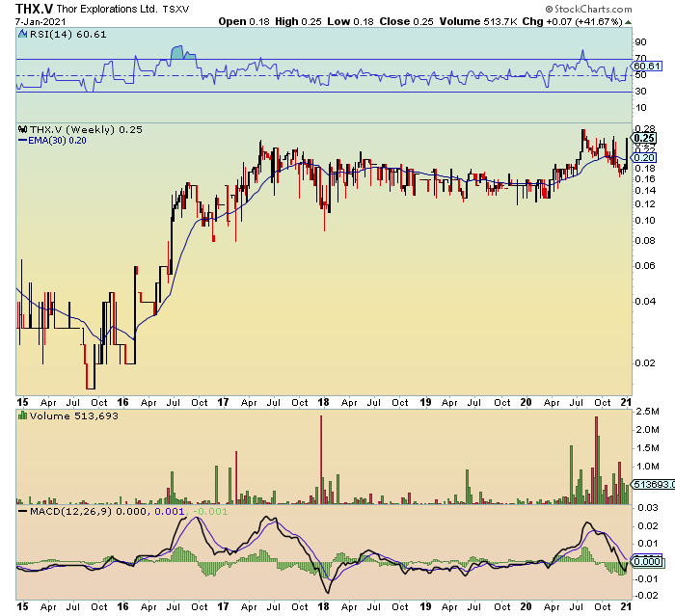Screen dimensions: 675x616
Task: Click the 0.04 price axis label
Action: point(645,302)
